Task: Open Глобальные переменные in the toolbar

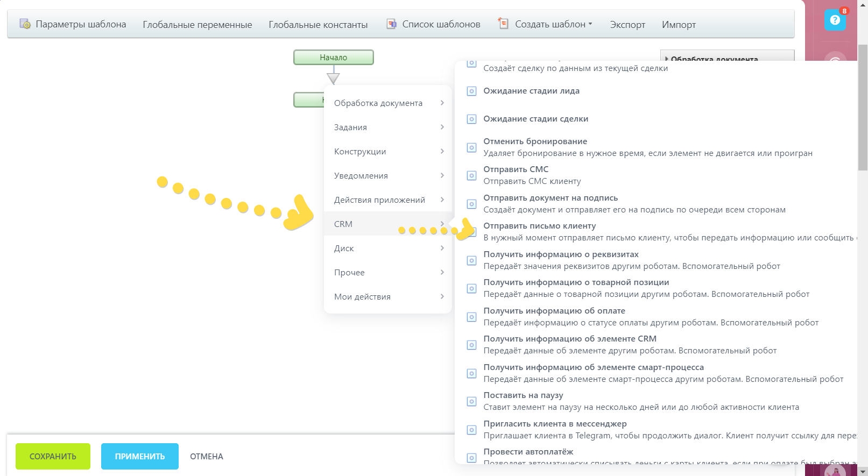Action: (197, 25)
